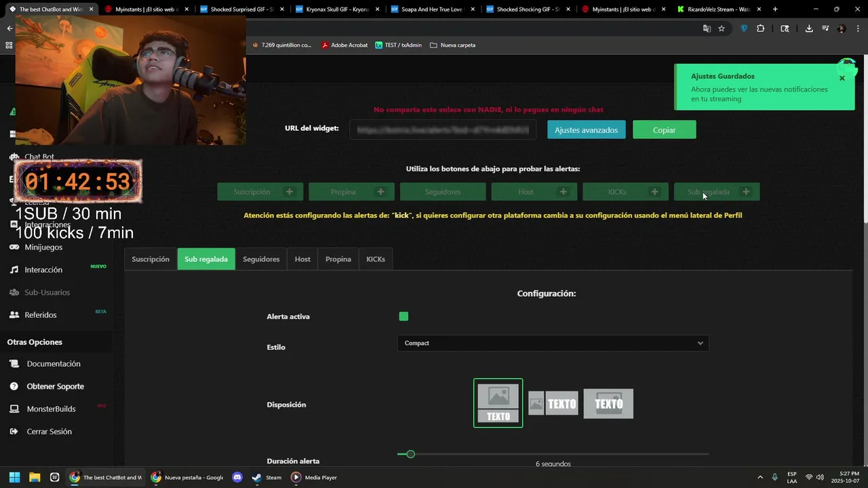Open Nueva pestaña Google Chrome taskbar window
Image resolution: width=868 pixels, height=488 pixels.
tap(187, 477)
